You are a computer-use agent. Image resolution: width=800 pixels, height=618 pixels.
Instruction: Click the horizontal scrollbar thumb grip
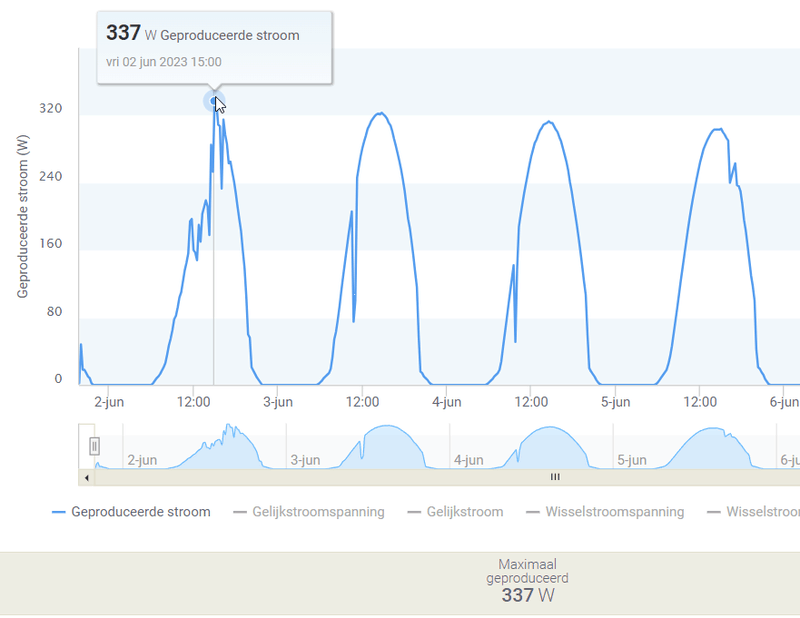click(555, 477)
